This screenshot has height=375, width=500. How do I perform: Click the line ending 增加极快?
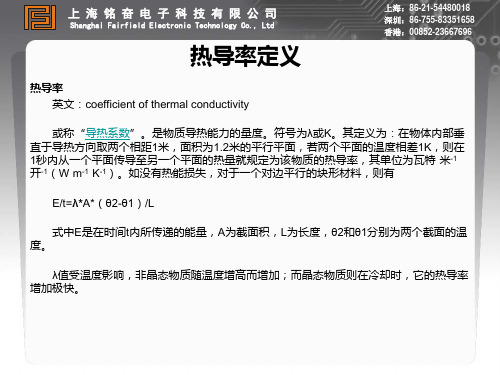[x=55, y=288]
